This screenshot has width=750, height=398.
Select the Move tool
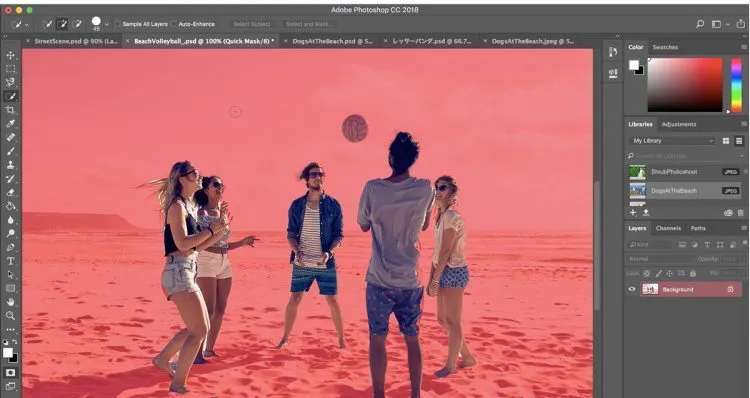[x=11, y=55]
